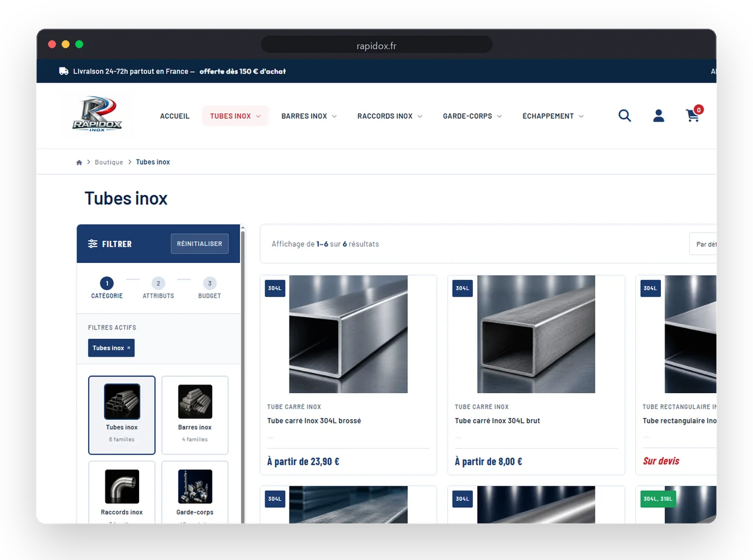Expand the Garde-Corps menu
The height and width of the screenshot is (560, 753).
tap(472, 116)
